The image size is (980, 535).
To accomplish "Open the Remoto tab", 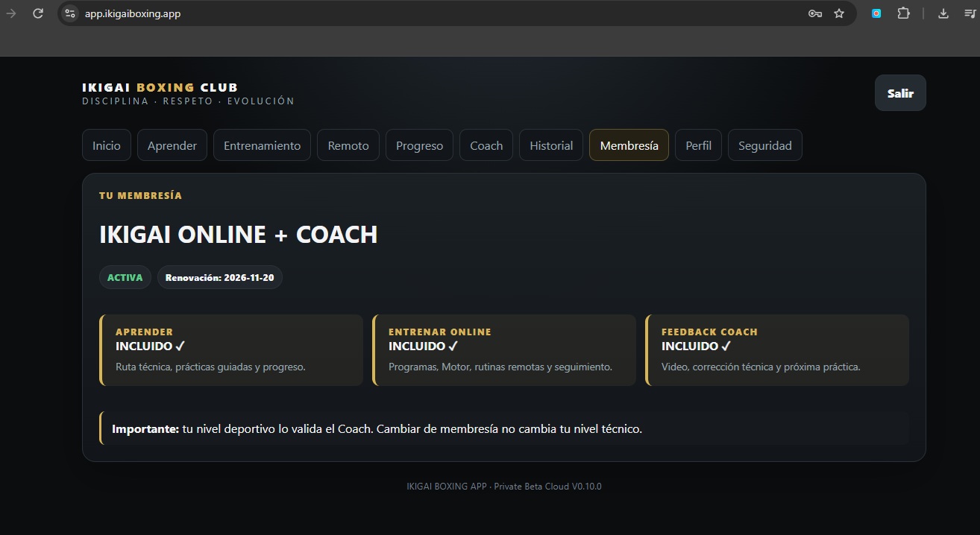I will click(x=348, y=145).
